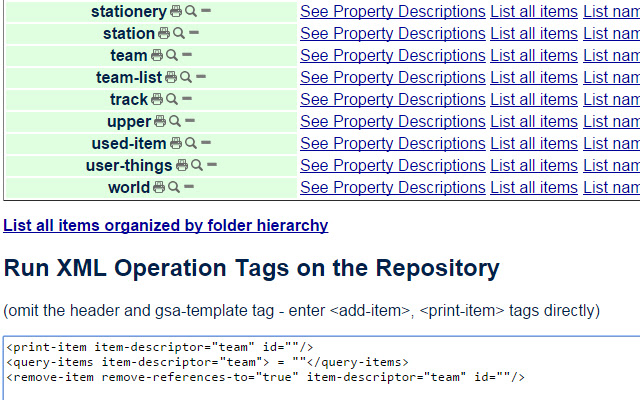Click the minus icon next to team
Viewport: 640px width, 400px height.
pyautogui.click(x=187, y=55)
